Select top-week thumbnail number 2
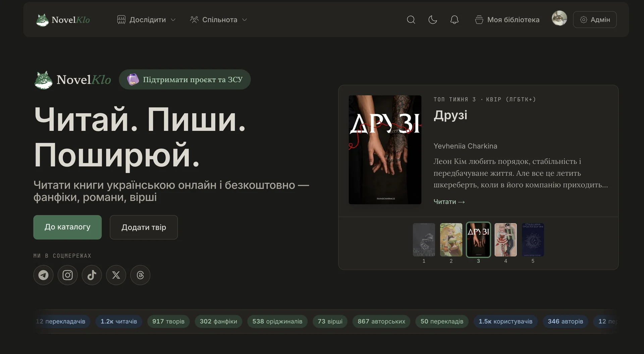Image resolution: width=644 pixels, height=354 pixels. (x=451, y=240)
